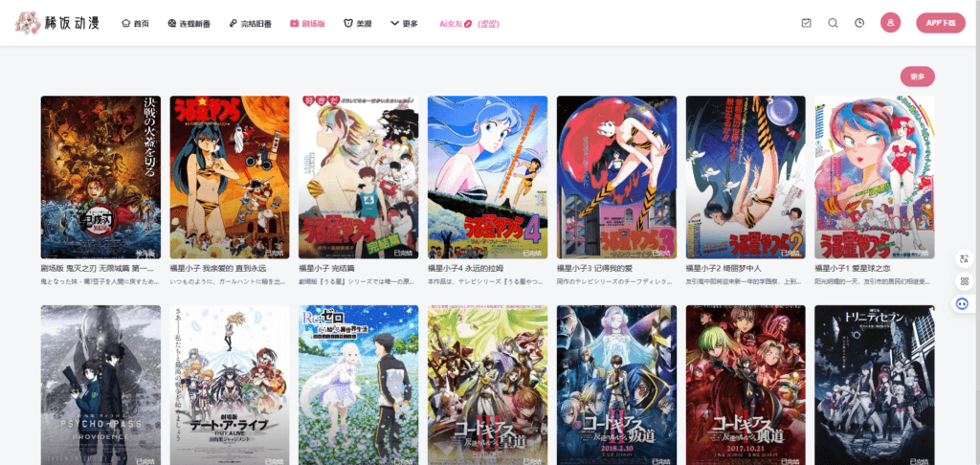
Task: Open the 福星小子2 绮丽梦中人 poster
Action: coord(746,177)
